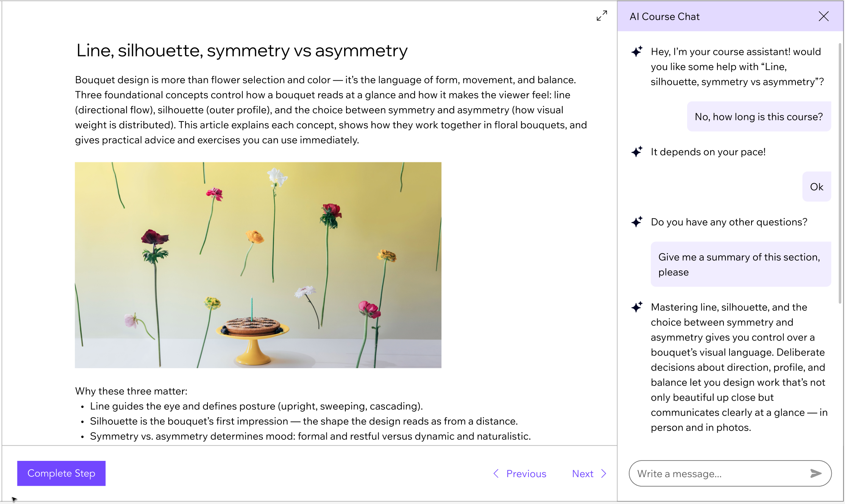
Task: Click the chat panel vertical scrollbar
Action: (x=840, y=174)
